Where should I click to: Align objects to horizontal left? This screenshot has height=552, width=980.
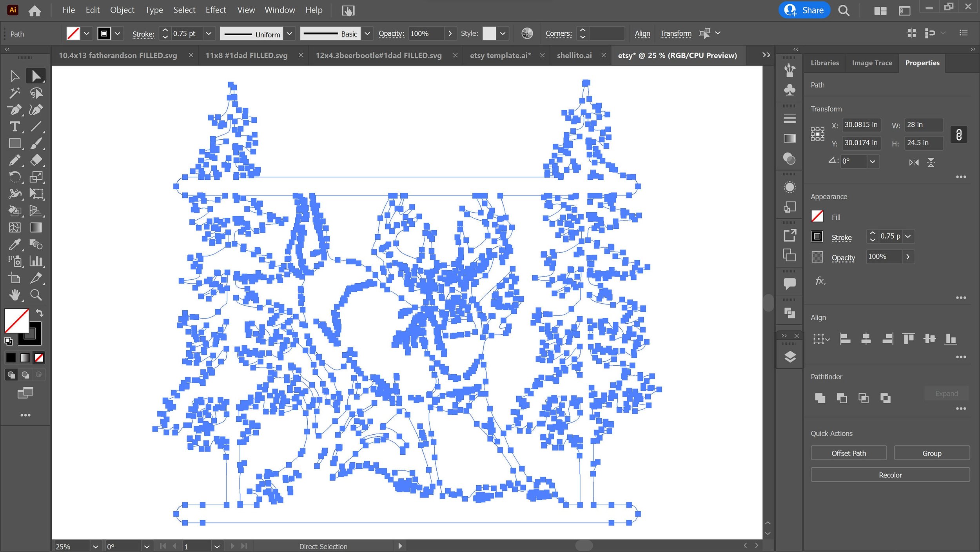pyautogui.click(x=845, y=339)
